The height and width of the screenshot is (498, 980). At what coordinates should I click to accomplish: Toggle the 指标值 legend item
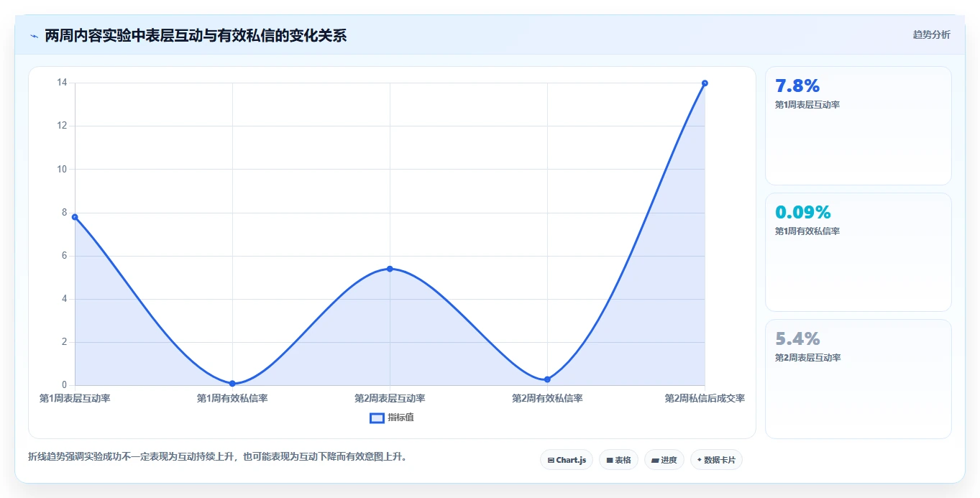pyautogui.click(x=392, y=418)
